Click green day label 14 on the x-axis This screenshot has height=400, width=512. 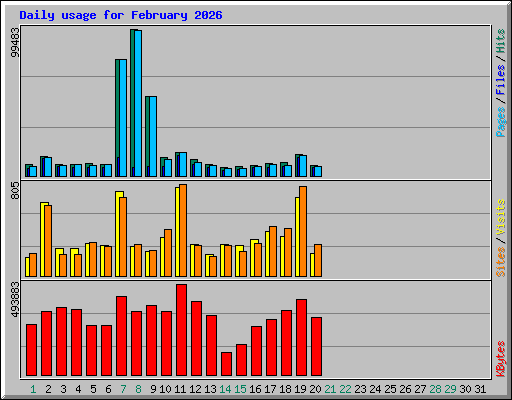pos(225,389)
